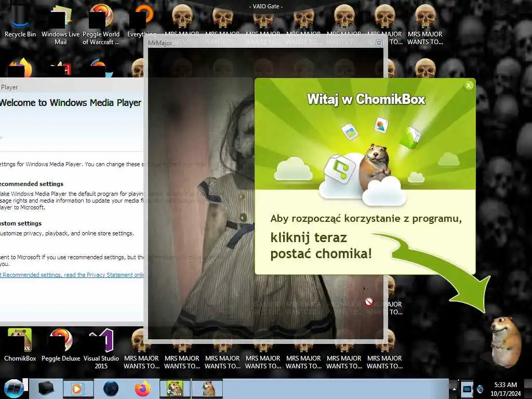Screen dimensions: 532x399
Task: Click the 'kliknij teraz postać chomika!' text
Action: [321, 246]
